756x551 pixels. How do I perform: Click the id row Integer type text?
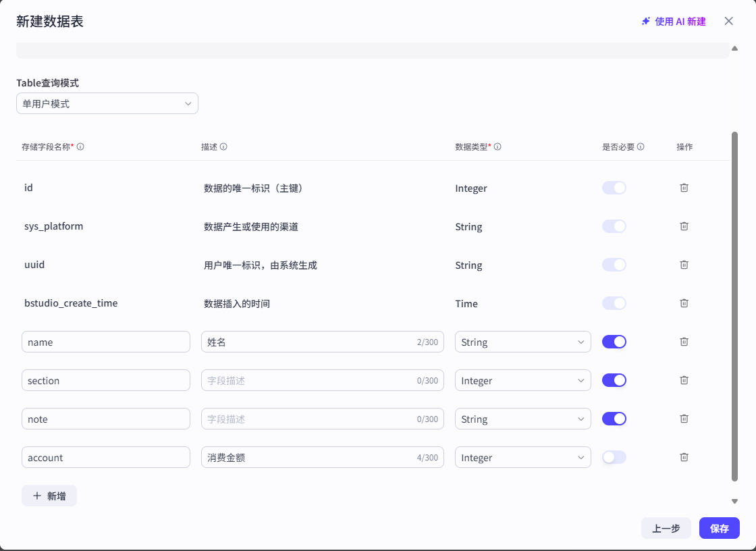tap(471, 188)
